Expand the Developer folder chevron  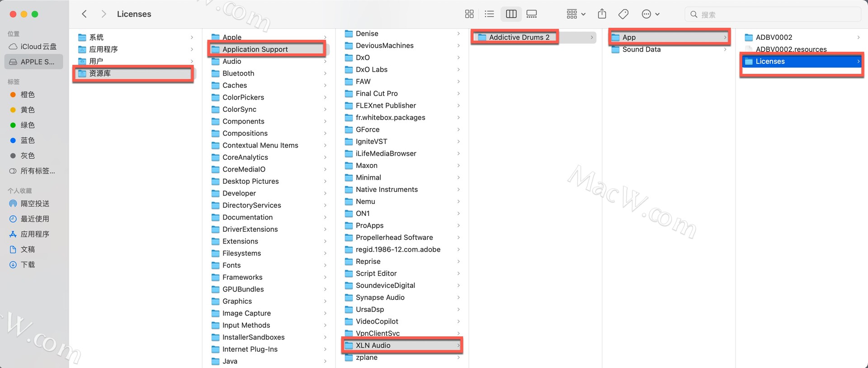click(x=325, y=193)
